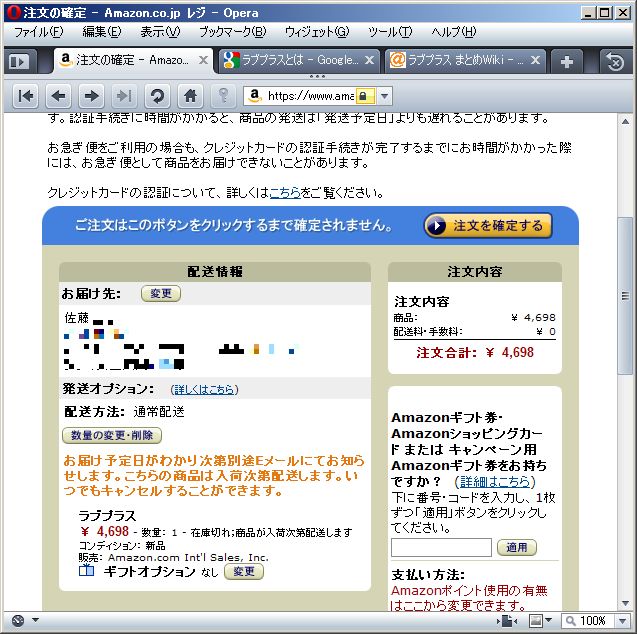Click the Rewind navigation button
The width and height of the screenshot is (637, 634).
tap(26, 96)
